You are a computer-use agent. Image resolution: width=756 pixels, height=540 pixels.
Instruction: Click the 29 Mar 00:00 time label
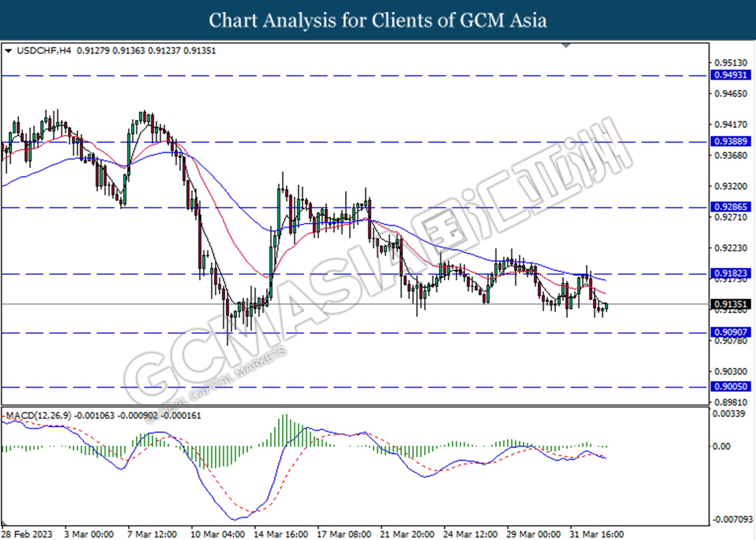534,534
